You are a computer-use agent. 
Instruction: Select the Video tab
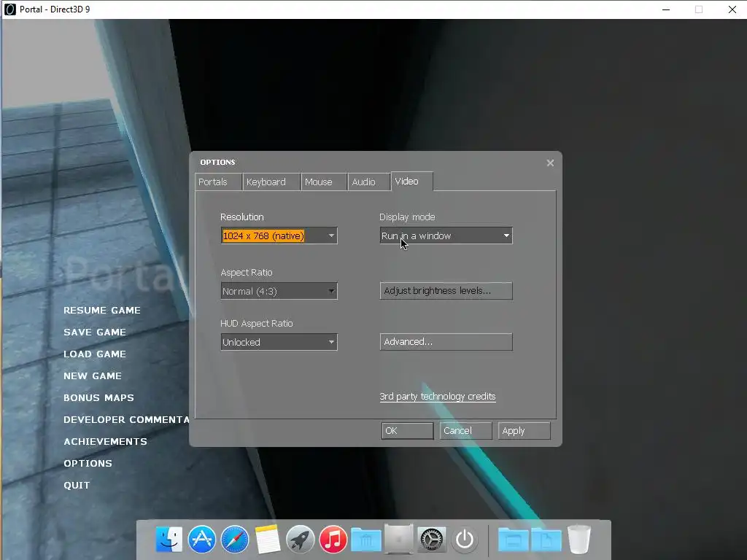[412, 181]
